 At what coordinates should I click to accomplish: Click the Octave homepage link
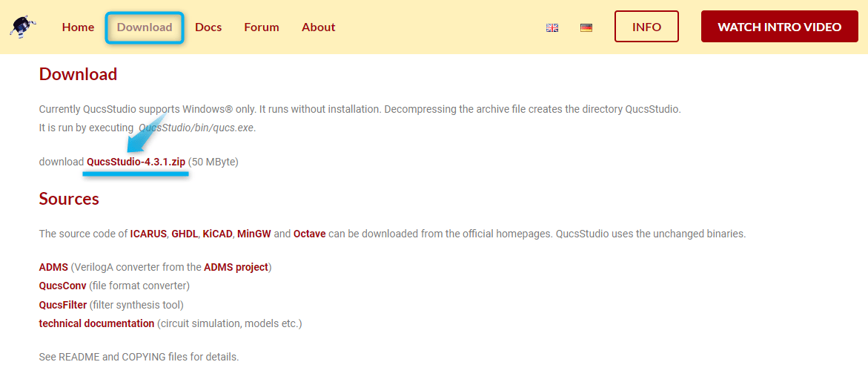click(x=310, y=234)
